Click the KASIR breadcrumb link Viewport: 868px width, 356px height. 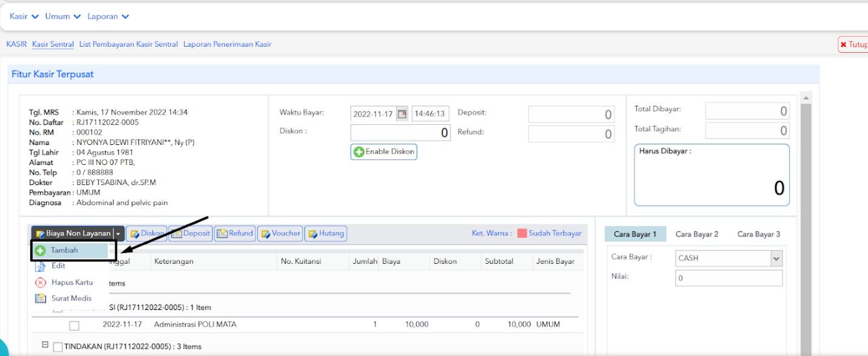[x=16, y=44]
